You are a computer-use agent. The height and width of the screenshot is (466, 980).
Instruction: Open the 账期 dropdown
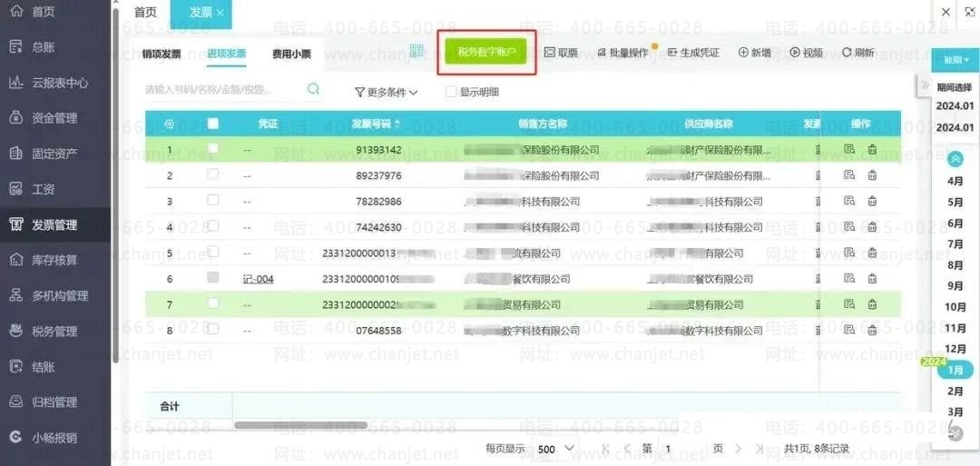pos(955,60)
